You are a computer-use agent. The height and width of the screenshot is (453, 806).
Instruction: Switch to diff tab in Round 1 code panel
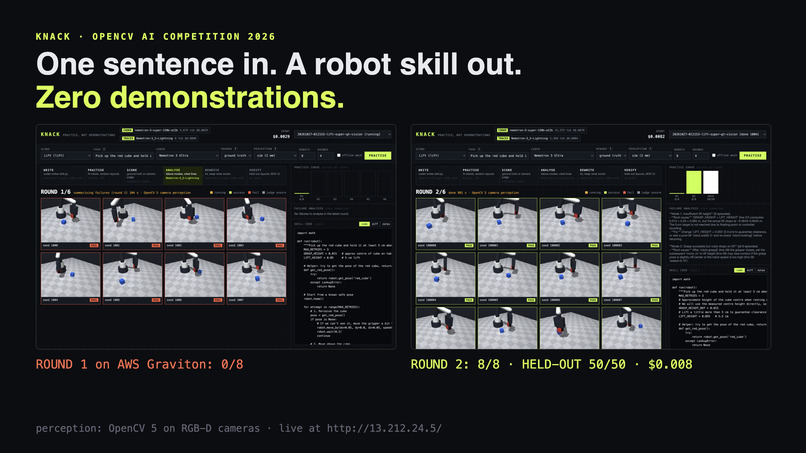click(x=375, y=224)
